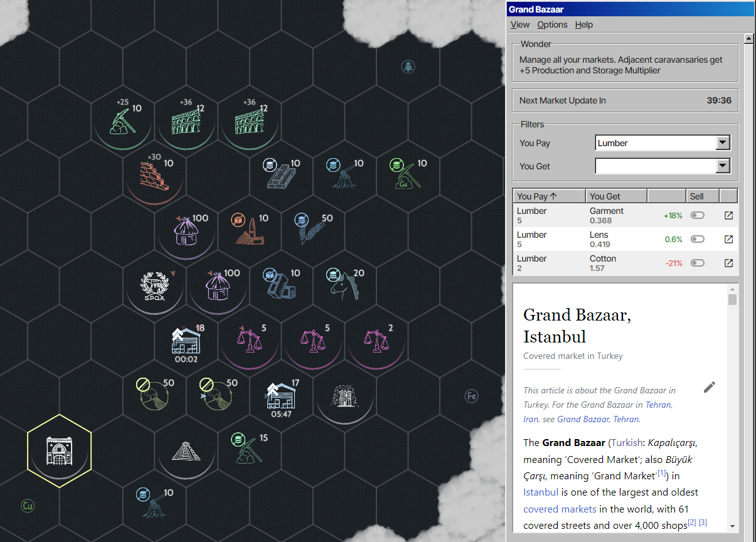Select logging camp between lumber mill and copper mine
Image resolution: width=756 pixels, height=542 pixels.
tap(344, 174)
